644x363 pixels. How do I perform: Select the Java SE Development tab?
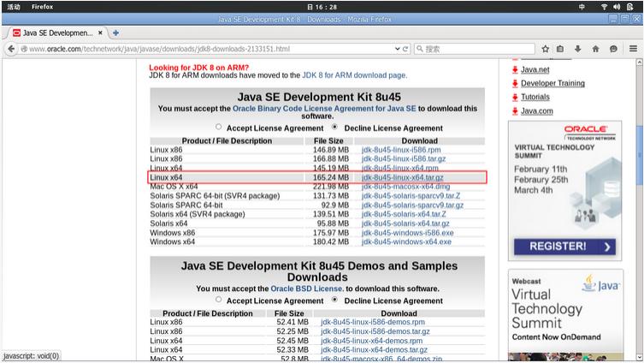click(x=57, y=33)
